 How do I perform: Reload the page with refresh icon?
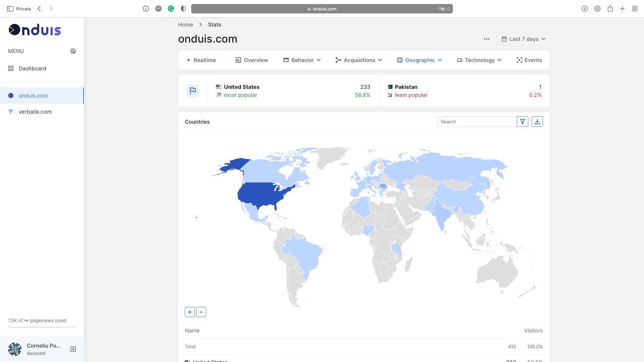pyautogui.click(x=449, y=9)
